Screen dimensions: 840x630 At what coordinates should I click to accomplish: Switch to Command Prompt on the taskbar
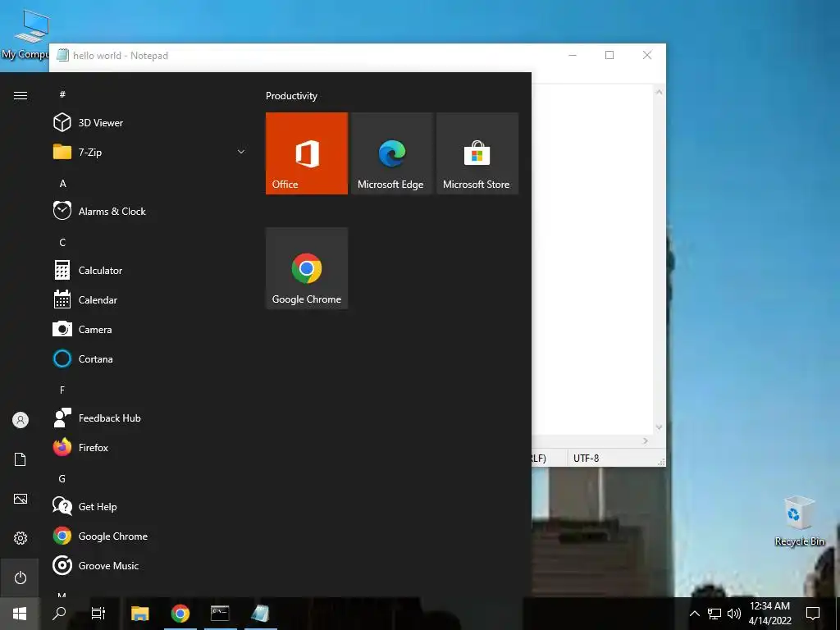(x=220, y=613)
